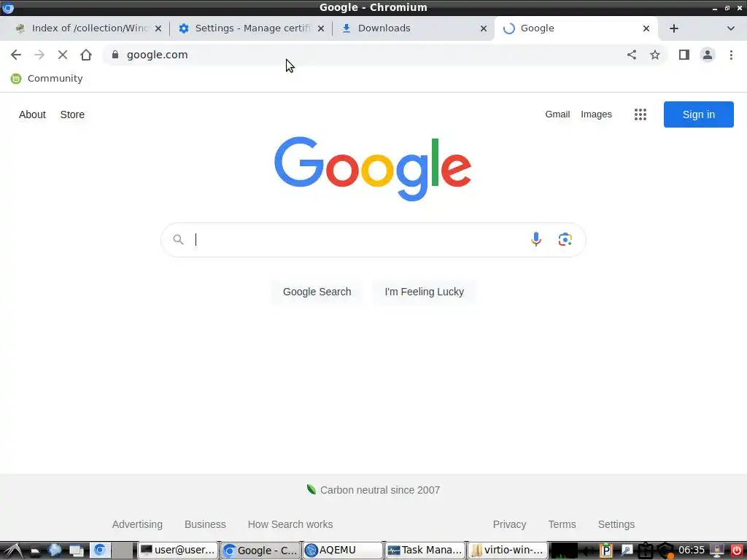Switch to the user@user terminal window
Viewport: 747px width, 560px height.
click(178, 551)
